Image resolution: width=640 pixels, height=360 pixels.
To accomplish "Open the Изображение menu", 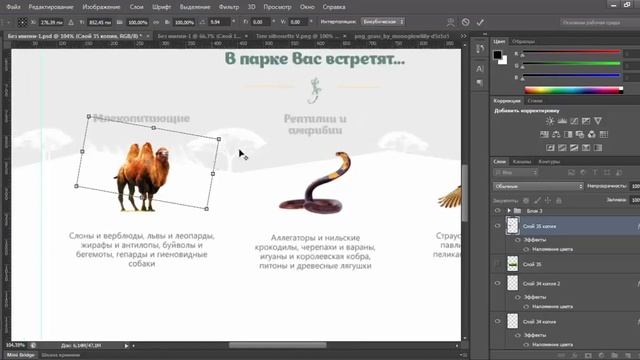I will [101, 7].
